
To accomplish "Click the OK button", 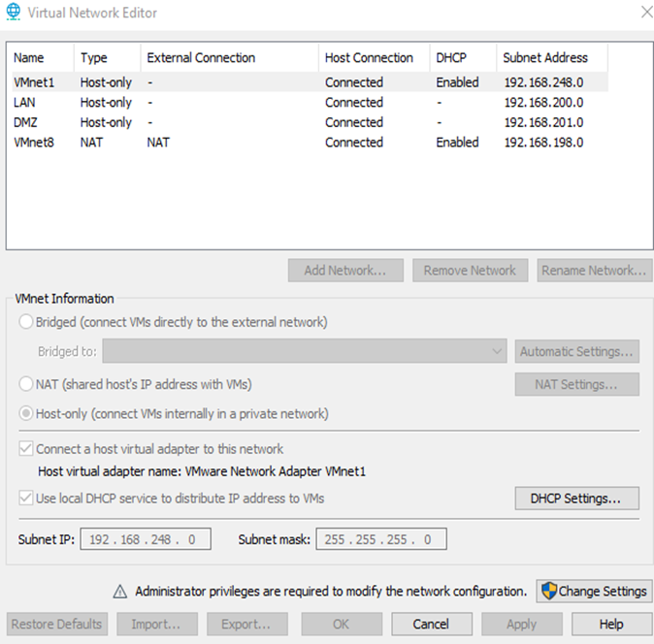I will (x=342, y=624).
